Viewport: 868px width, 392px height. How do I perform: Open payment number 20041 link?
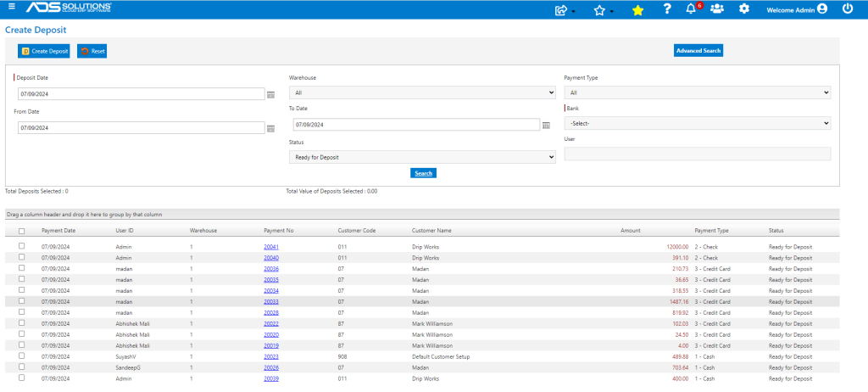click(x=271, y=247)
